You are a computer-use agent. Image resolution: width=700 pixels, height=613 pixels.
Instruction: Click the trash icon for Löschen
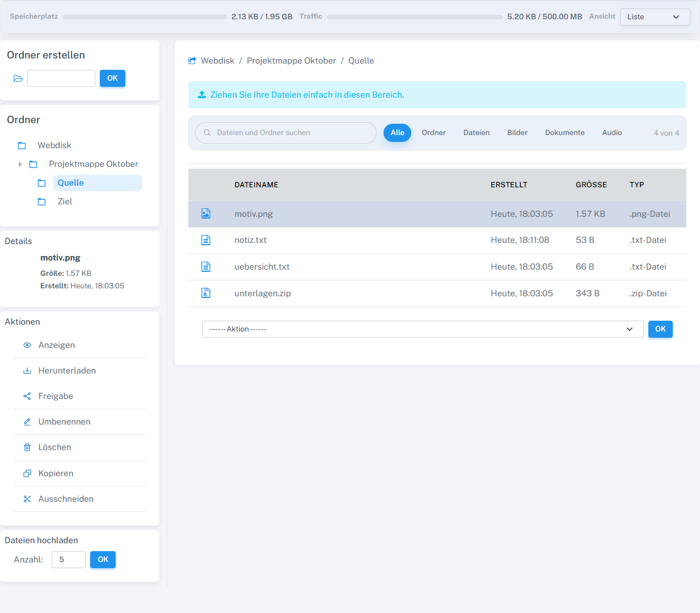pyautogui.click(x=27, y=447)
